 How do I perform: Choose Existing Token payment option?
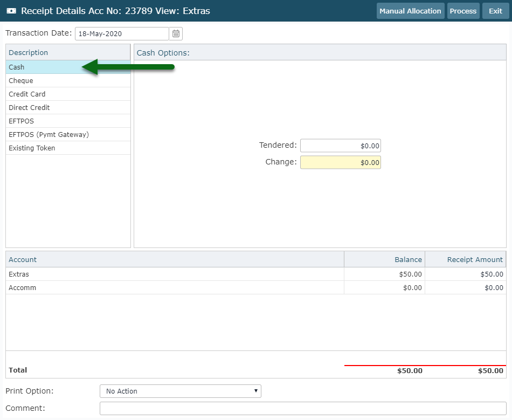point(68,148)
